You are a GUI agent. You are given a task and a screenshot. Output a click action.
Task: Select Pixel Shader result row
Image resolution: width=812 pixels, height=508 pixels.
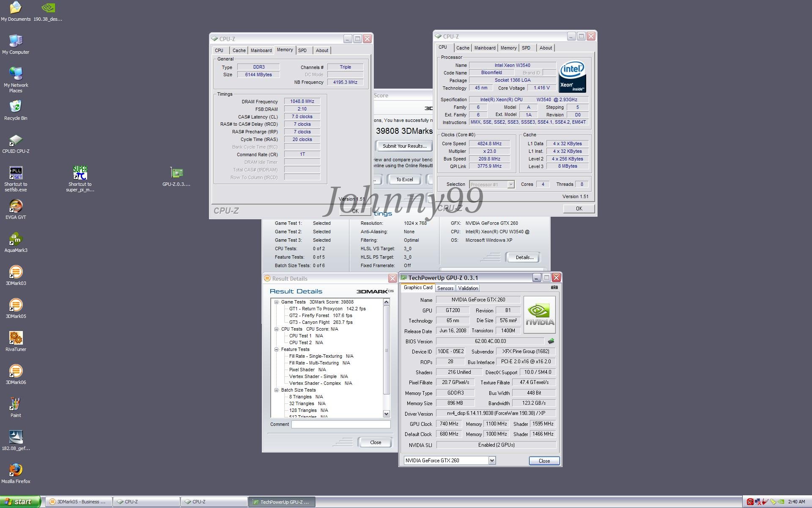307,370
